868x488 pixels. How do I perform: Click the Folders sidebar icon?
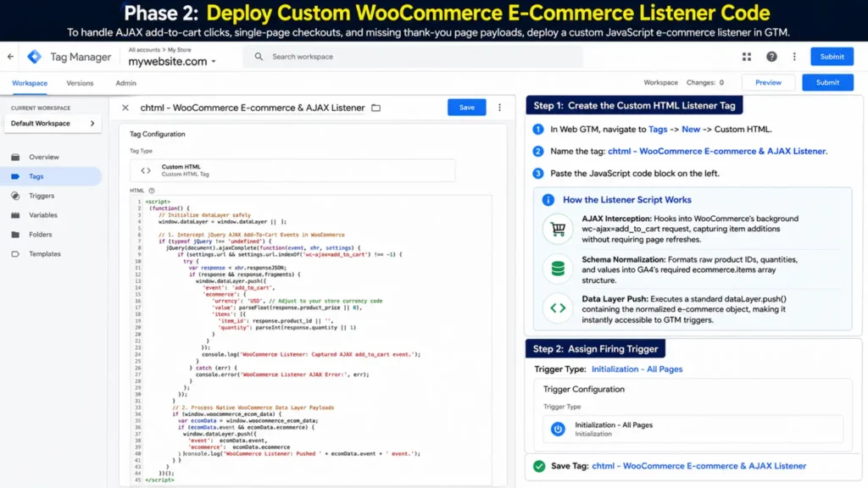(15, 235)
